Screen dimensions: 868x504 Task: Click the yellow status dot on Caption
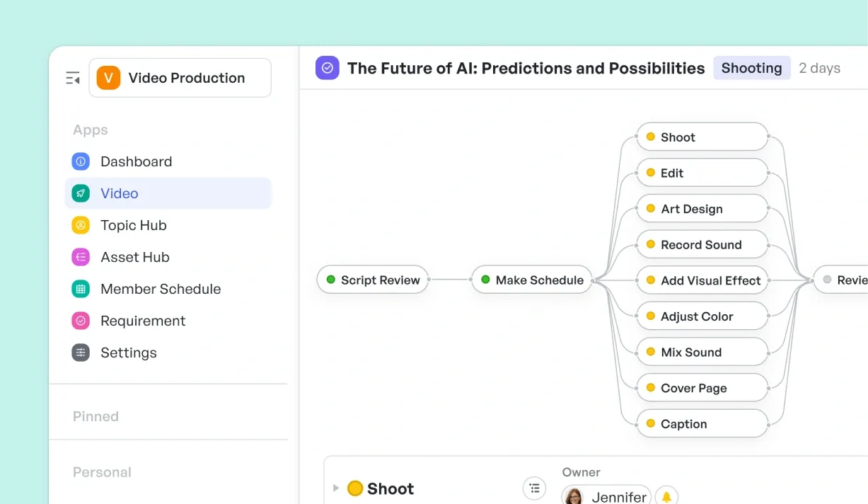tap(650, 423)
